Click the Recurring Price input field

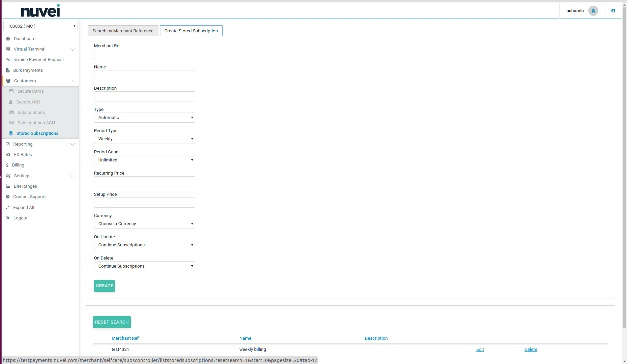pyautogui.click(x=144, y=181)
